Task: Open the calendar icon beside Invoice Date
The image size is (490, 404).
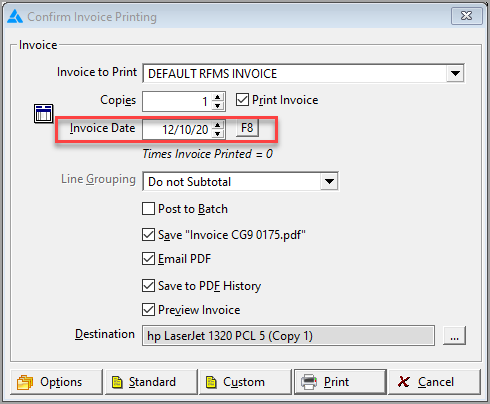Action: [x=44, y=113]
